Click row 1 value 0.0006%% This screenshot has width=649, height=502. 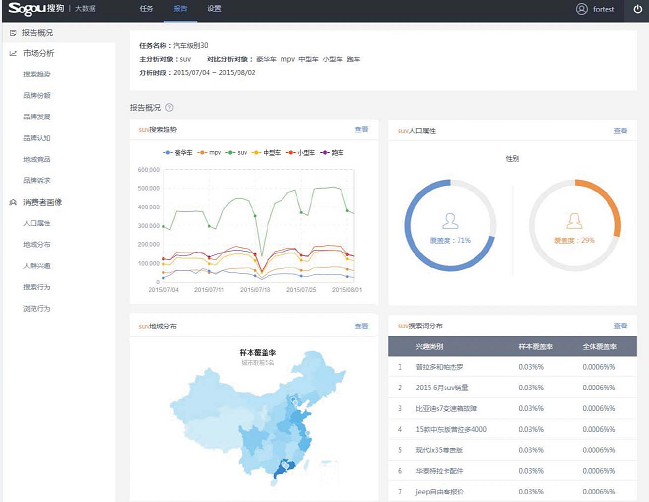(599, 367)
